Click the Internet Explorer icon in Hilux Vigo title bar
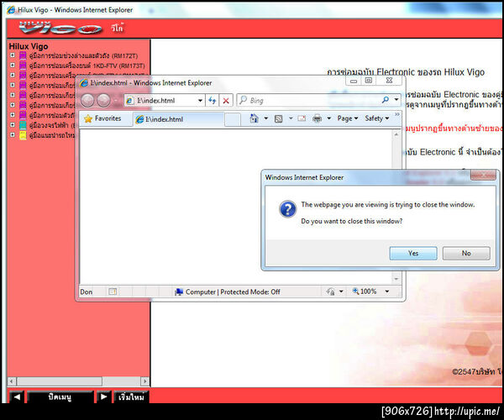 pyautogui.click(x=11, y=10)
